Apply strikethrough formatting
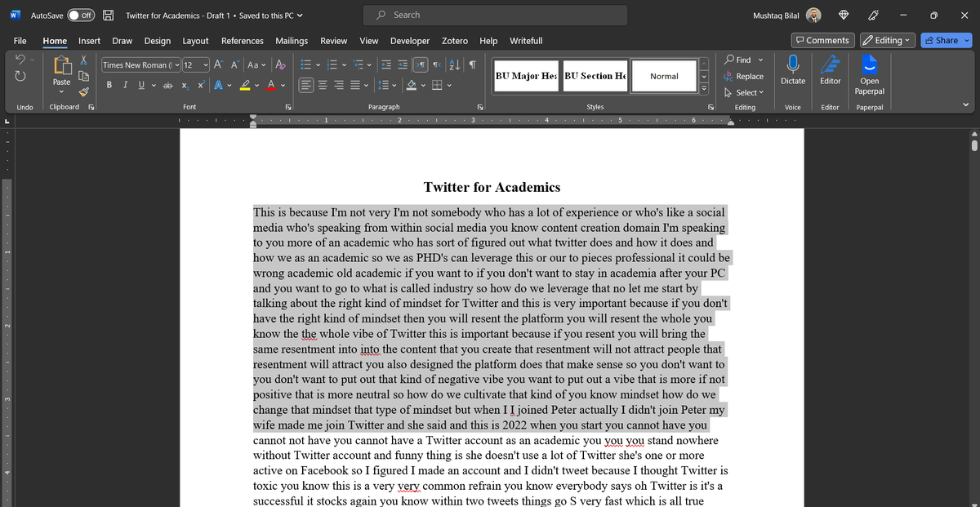This screenshot has width=980, height=507. click(168, 86)
